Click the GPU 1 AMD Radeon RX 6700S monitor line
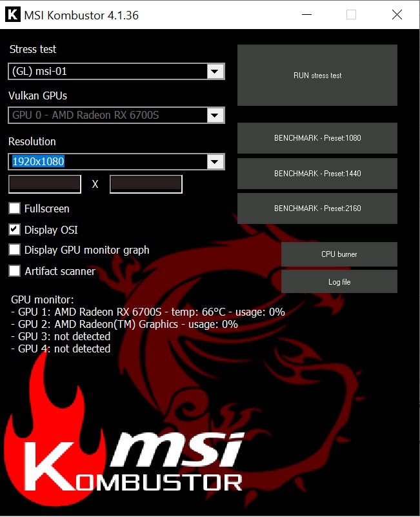 (148, 312)
